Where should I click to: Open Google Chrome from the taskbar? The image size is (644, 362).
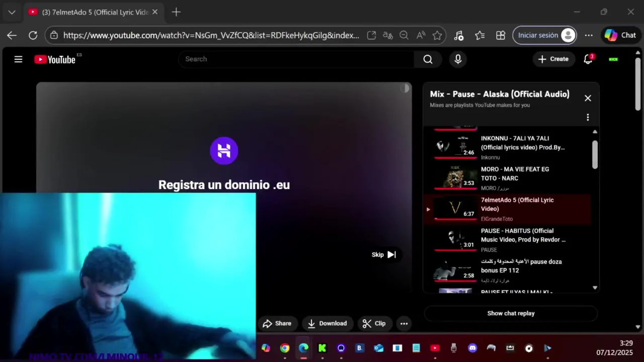pyautogui.click(x=285, y=348)
